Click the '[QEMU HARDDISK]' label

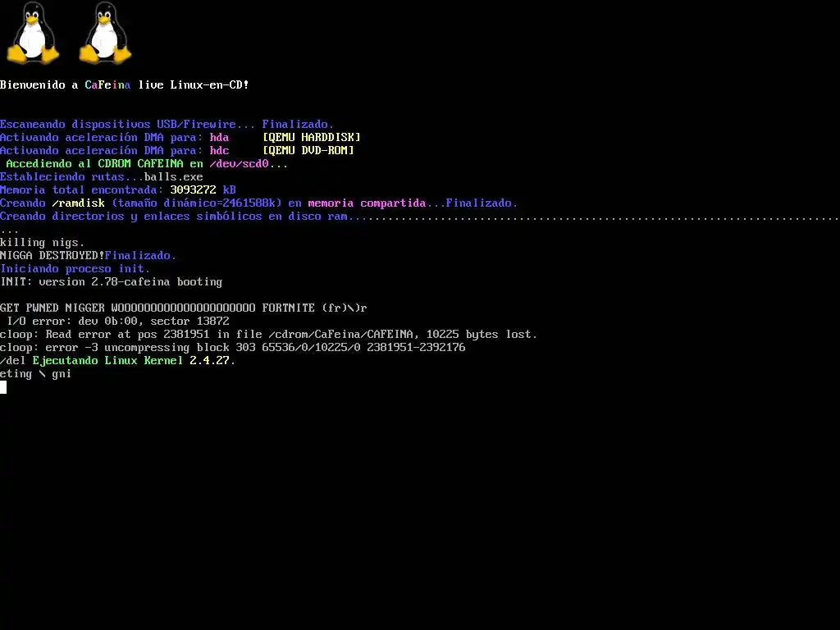[311, 137]
